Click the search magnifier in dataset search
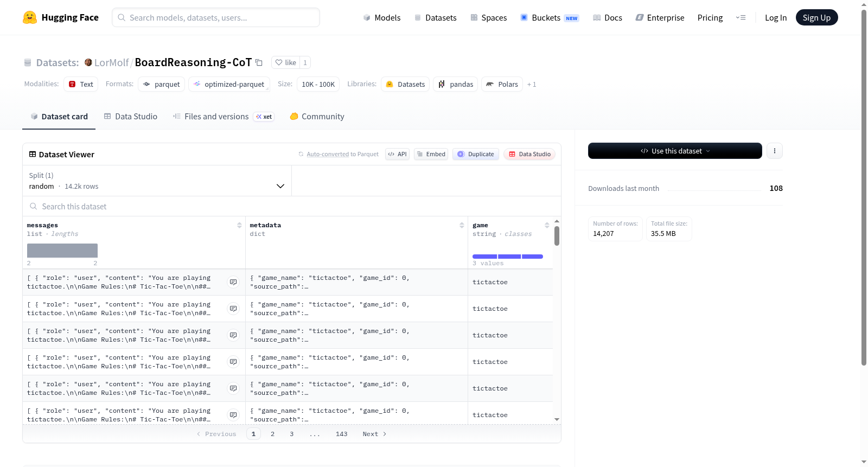This screenshot has width=868, height=467. 34,206
